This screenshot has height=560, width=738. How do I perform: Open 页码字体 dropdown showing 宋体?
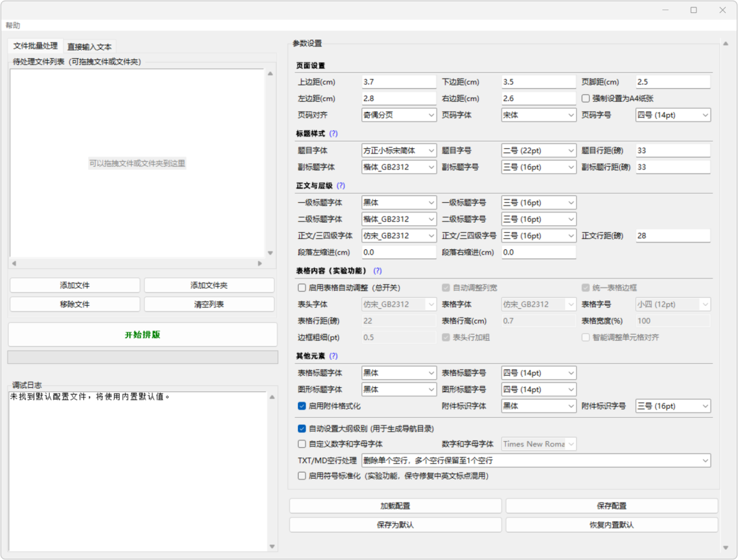538,115
